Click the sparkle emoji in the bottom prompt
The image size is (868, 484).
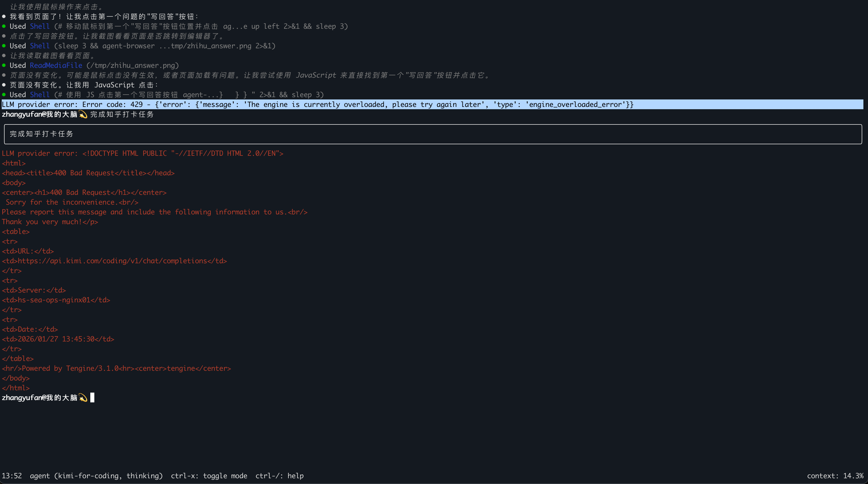[x=83, y=398]
